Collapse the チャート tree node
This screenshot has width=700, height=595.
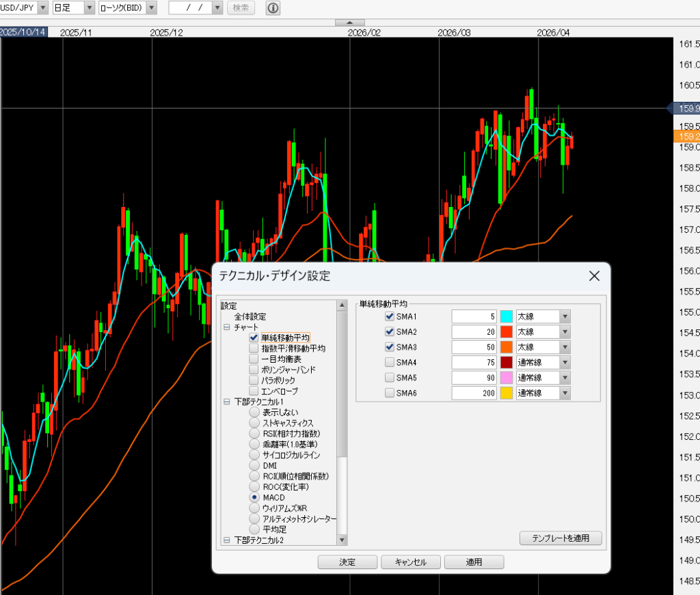(226, 327)
